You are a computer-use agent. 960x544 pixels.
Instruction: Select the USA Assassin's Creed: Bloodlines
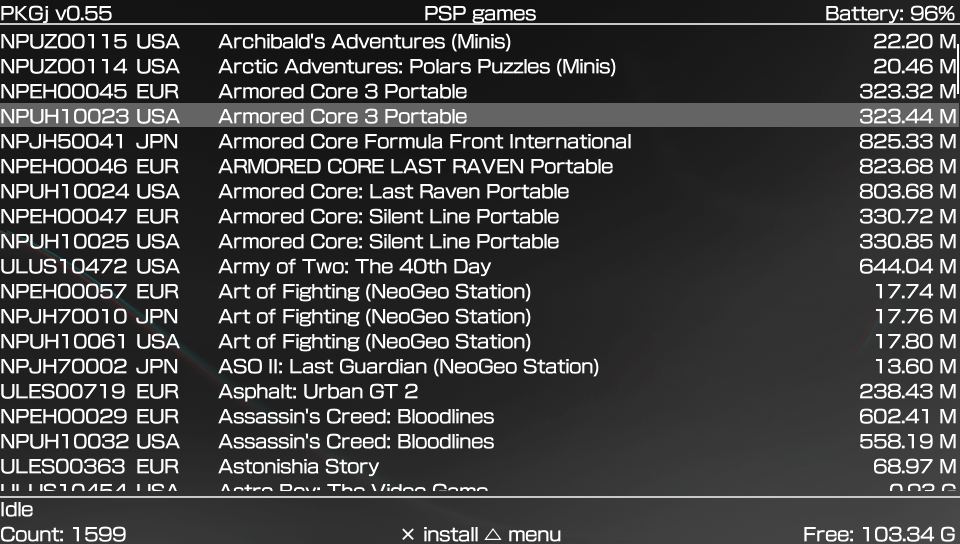point(480,441)
